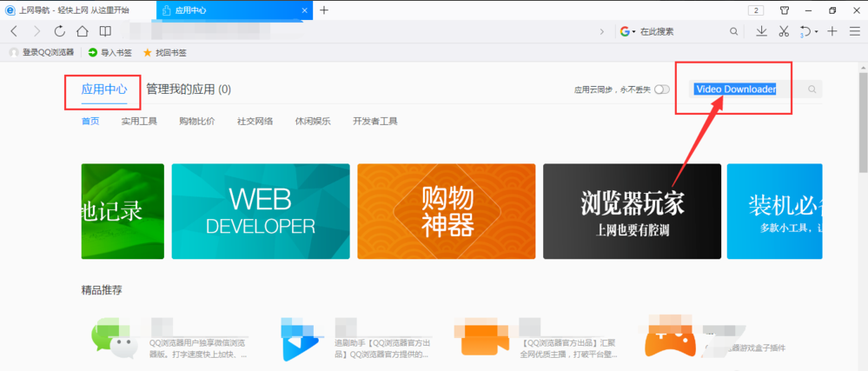Click 导入书签 in bookmarks bar
This screenshot has width=868, height=371.
[110, 53]
